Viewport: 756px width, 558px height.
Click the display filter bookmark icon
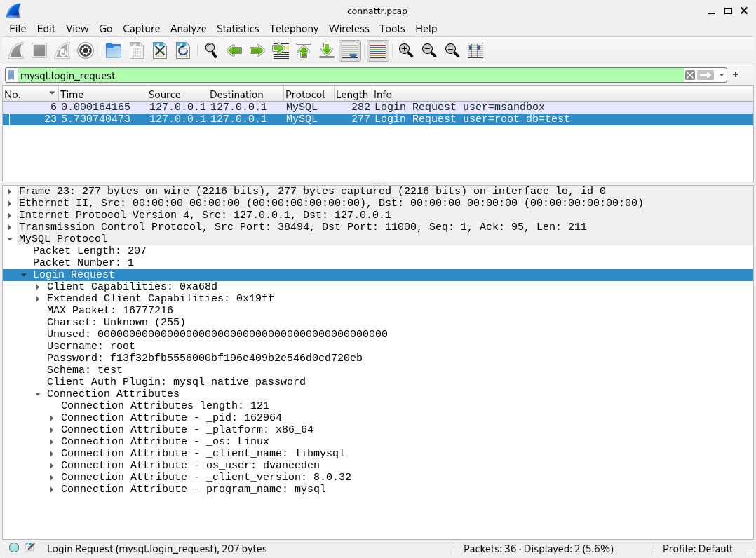click(11, 75)
